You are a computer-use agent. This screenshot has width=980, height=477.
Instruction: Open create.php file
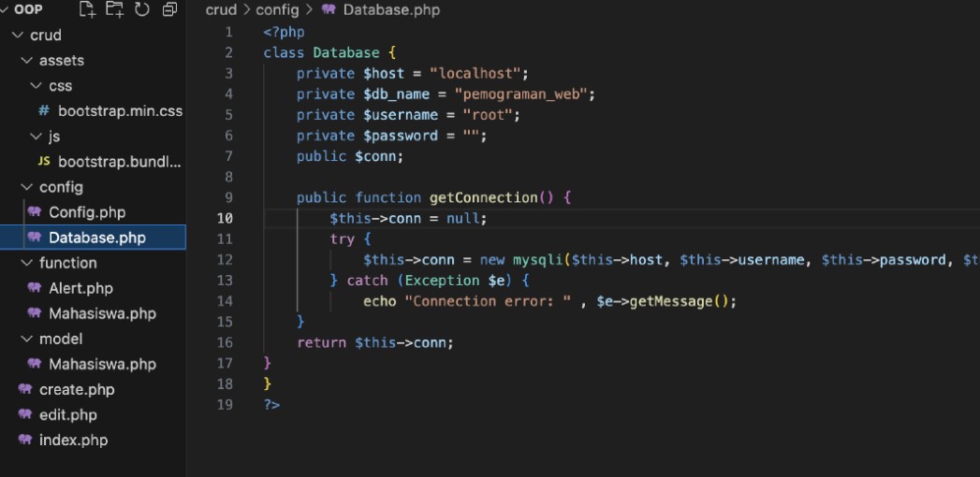(77, 390)
